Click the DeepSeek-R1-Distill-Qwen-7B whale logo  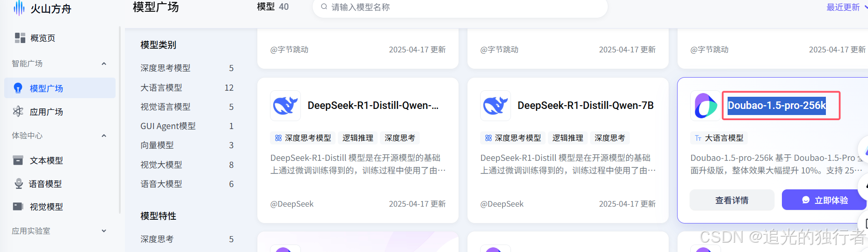[496, 106]
